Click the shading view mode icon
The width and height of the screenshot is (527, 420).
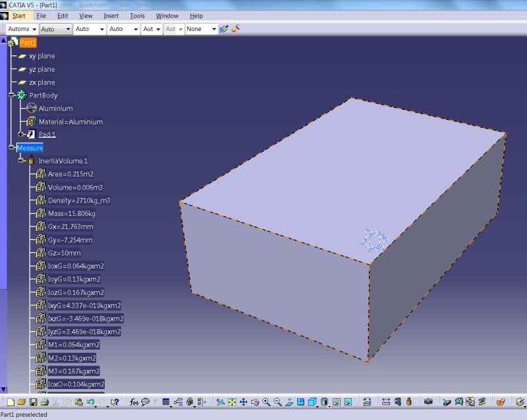click(x=324, y=402)
